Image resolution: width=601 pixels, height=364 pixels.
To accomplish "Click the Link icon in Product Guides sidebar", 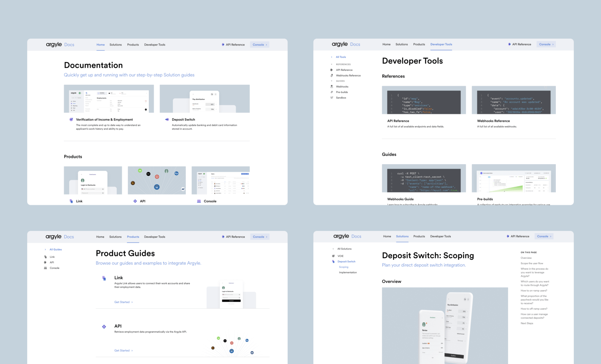I will click(45, 257).
